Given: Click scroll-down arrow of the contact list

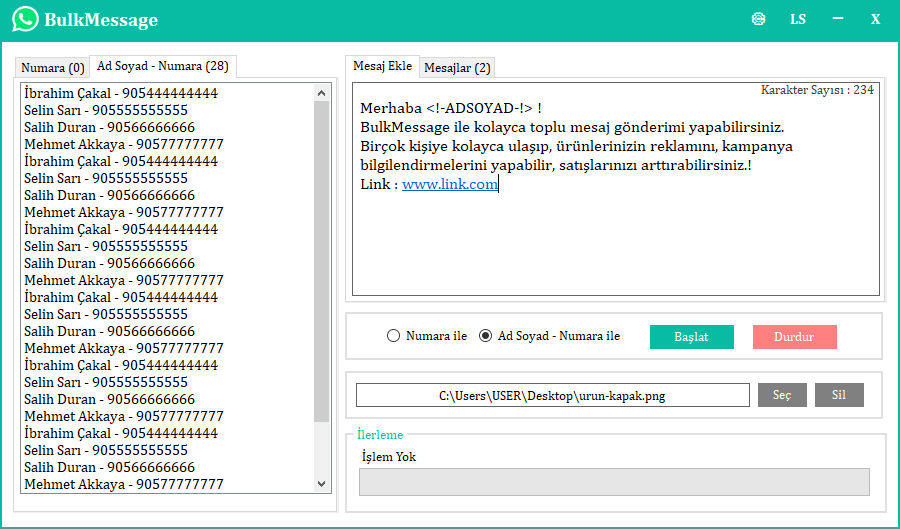Looking at the screenshot, I should coord(322,484).
